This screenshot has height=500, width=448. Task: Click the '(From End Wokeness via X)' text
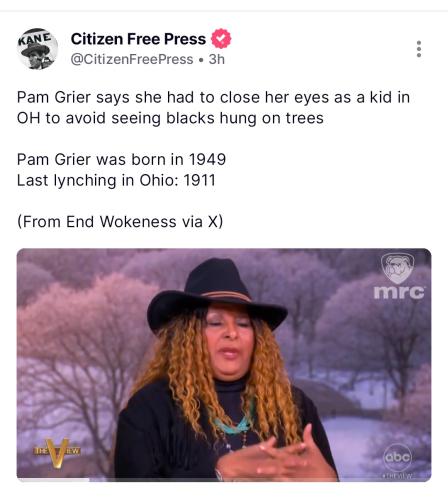pyautogui.click(x=120, y=222)
